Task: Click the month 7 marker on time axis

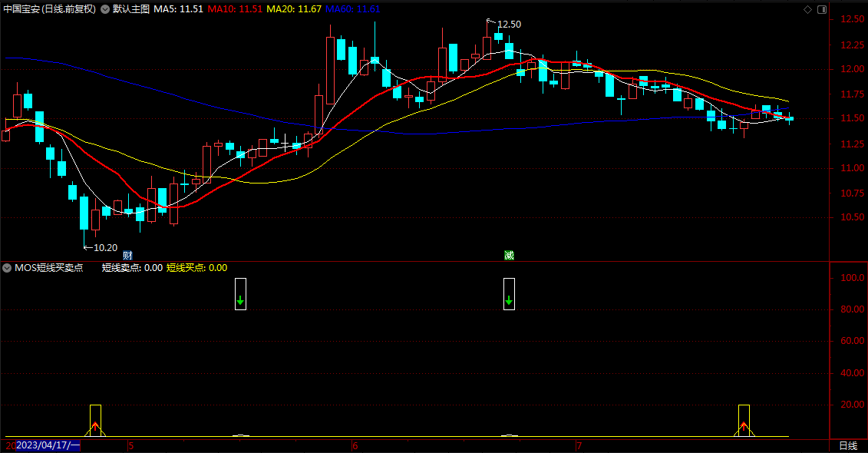Action: [x=579, y=446]
